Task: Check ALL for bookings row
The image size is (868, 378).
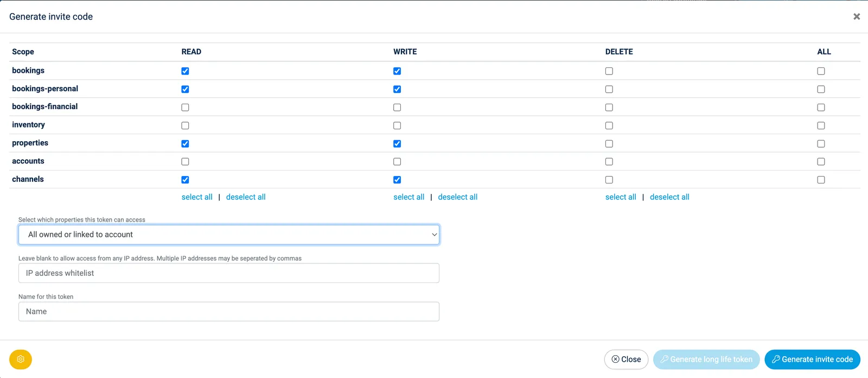Action: pos(821,71)
